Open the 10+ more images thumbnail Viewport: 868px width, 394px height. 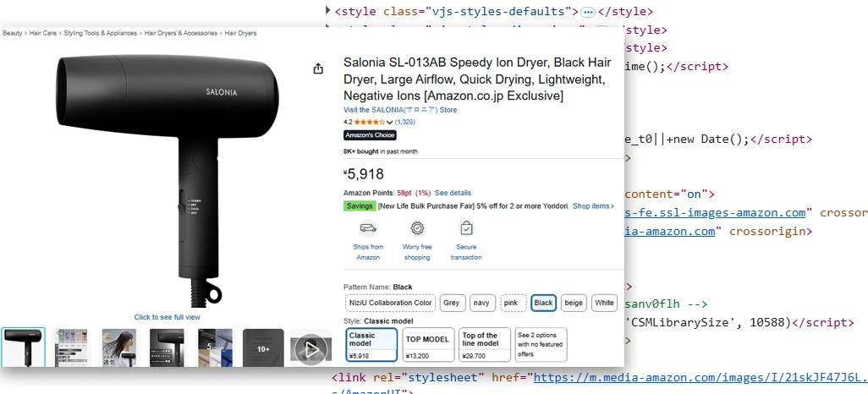263,347
